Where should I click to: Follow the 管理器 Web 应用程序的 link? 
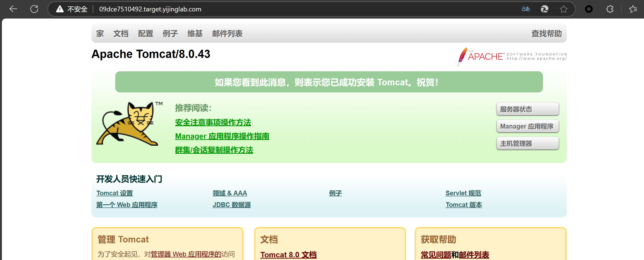point(186,254)
